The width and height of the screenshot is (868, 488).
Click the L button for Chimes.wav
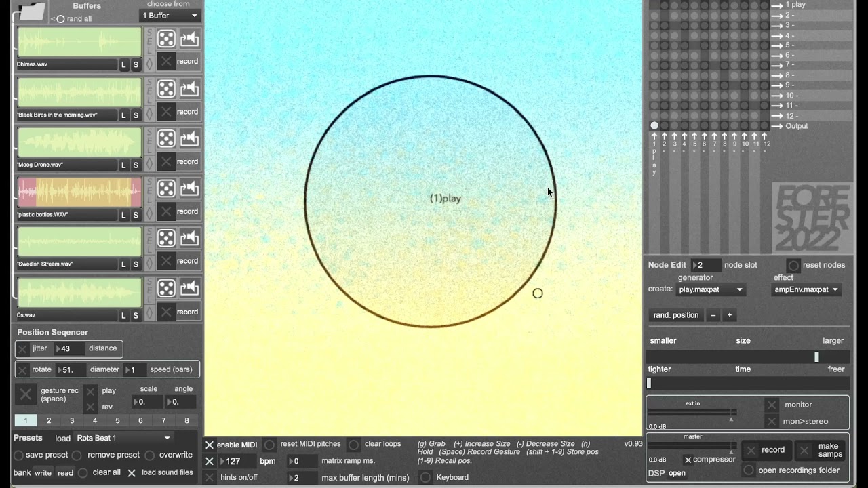pos(123,65)
